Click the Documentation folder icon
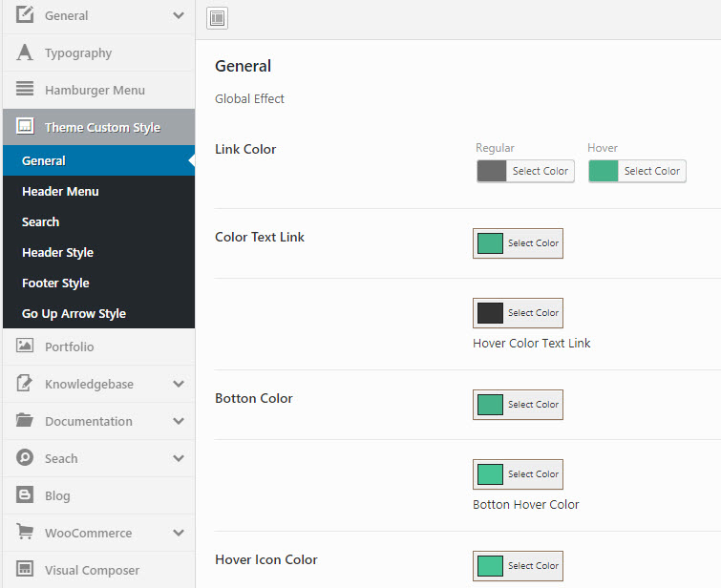Viewport: 721px width, 588px height. pyautogui.click(x=25, y=421)
